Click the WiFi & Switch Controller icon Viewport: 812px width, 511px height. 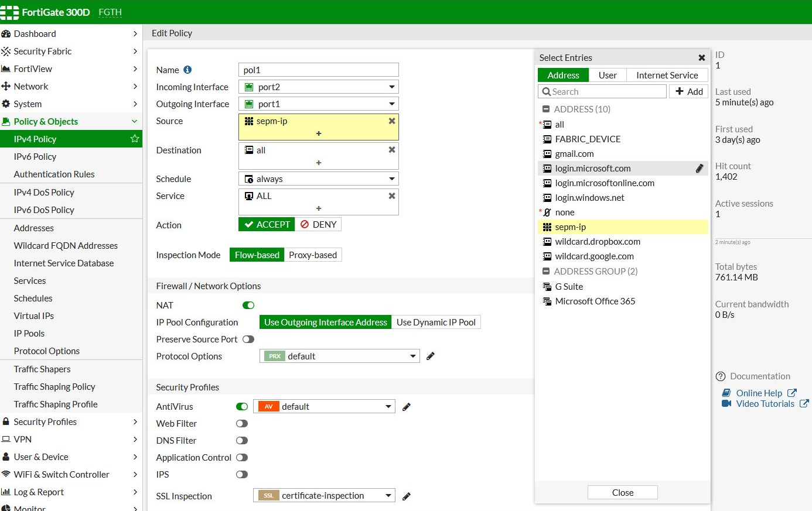click(x=6, y=475)
